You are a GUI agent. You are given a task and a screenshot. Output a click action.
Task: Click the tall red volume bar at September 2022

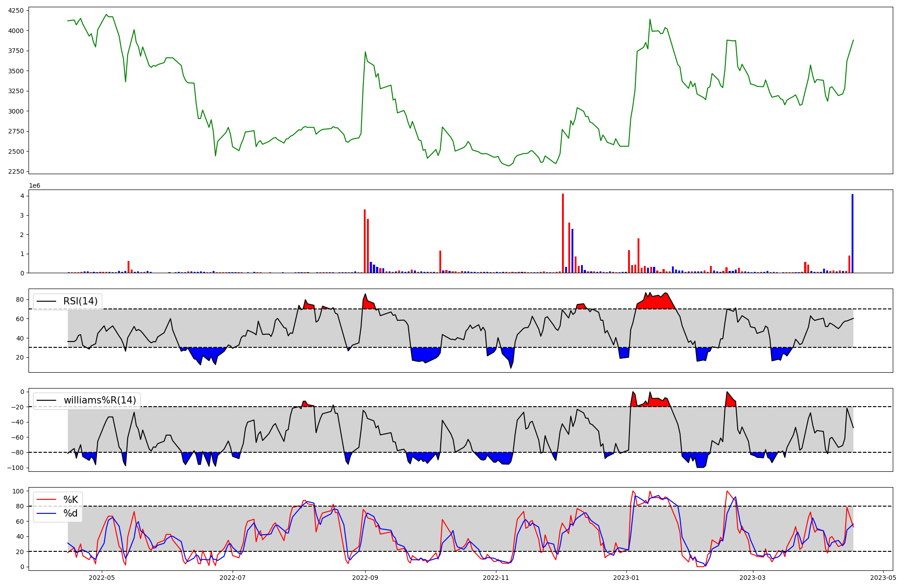point(365,241)
